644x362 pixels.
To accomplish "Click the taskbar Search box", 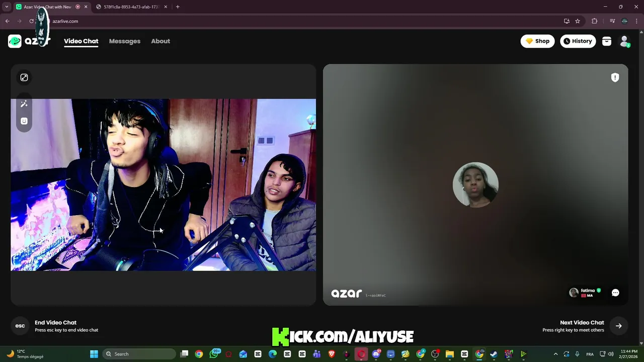I will tap(140, 354).
